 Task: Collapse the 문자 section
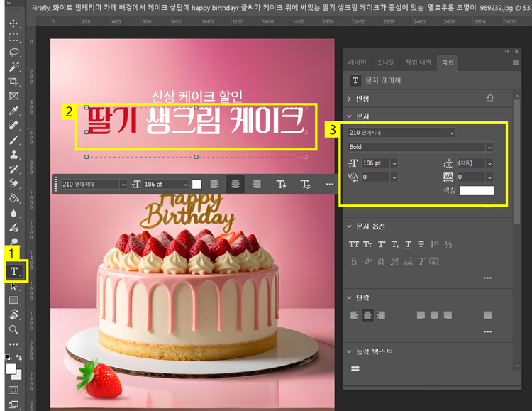(x=349, y=116)
